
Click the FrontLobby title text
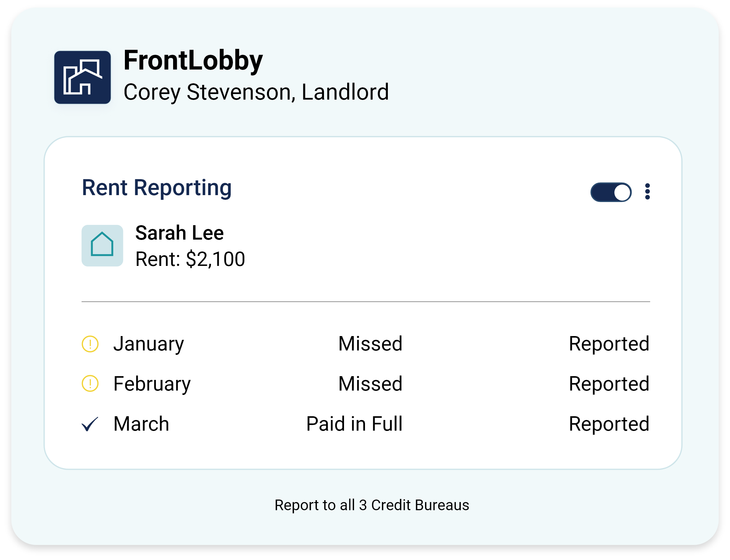tap(193, 61)
